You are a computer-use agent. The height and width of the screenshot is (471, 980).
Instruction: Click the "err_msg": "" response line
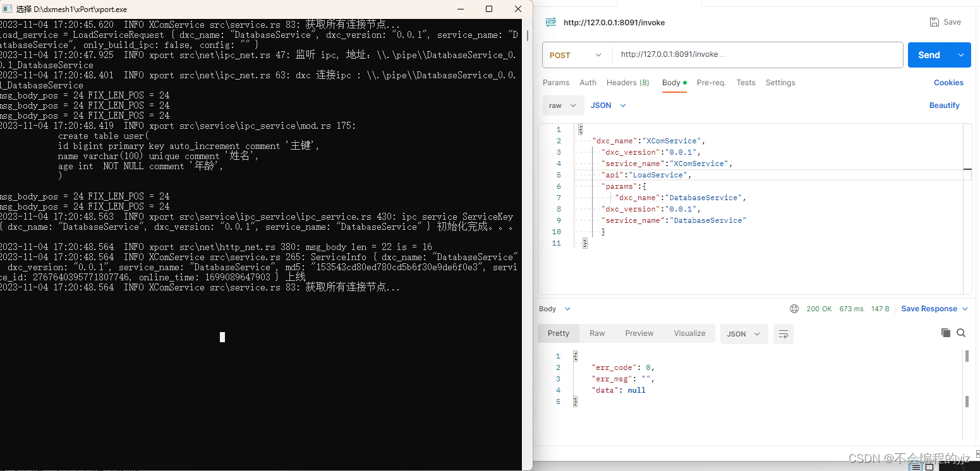pos(622,379)
